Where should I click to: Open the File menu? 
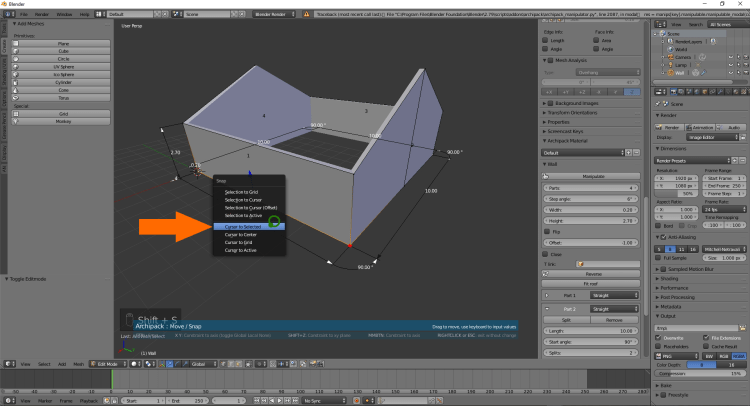pos(24,16)
